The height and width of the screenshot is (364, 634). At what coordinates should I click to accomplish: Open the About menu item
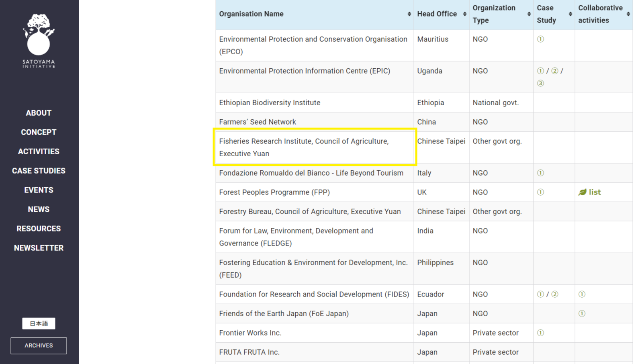pyautogui.click(x=39, y=113)
